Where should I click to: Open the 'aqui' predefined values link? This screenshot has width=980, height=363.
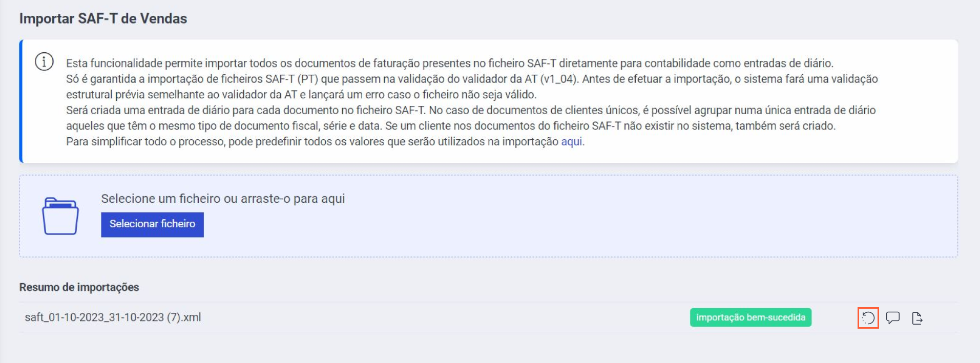point(571,141)
